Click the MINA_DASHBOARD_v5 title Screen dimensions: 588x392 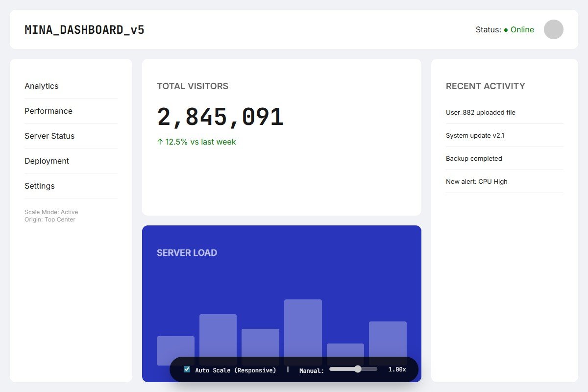point(84,29)
